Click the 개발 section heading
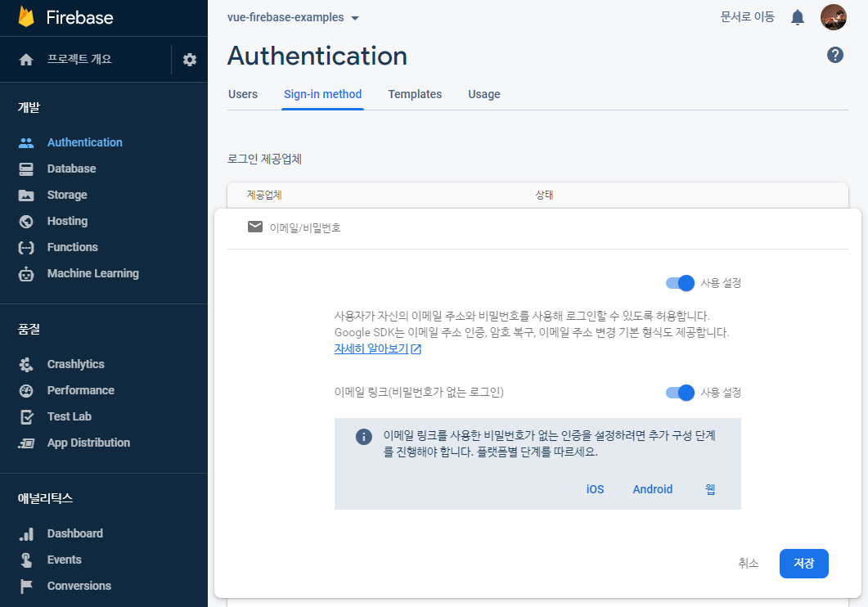The image size is (868, 607). (x=29, y=107)
